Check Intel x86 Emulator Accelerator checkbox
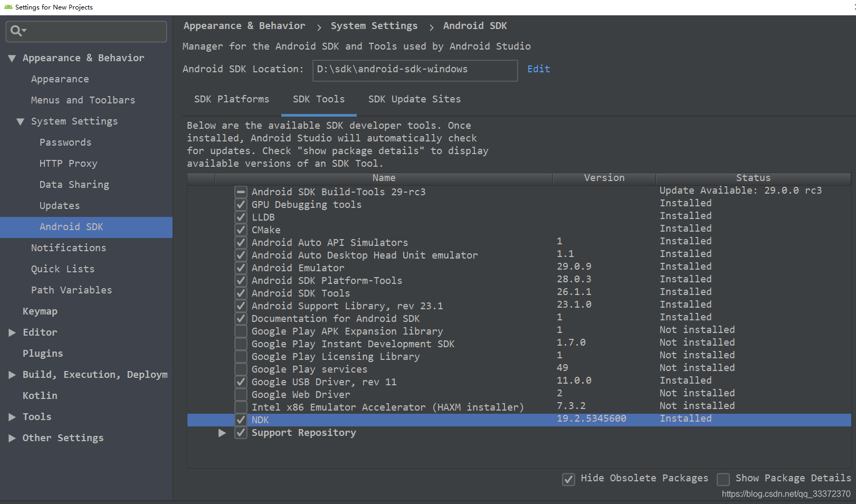 click(x=241, y=407)
